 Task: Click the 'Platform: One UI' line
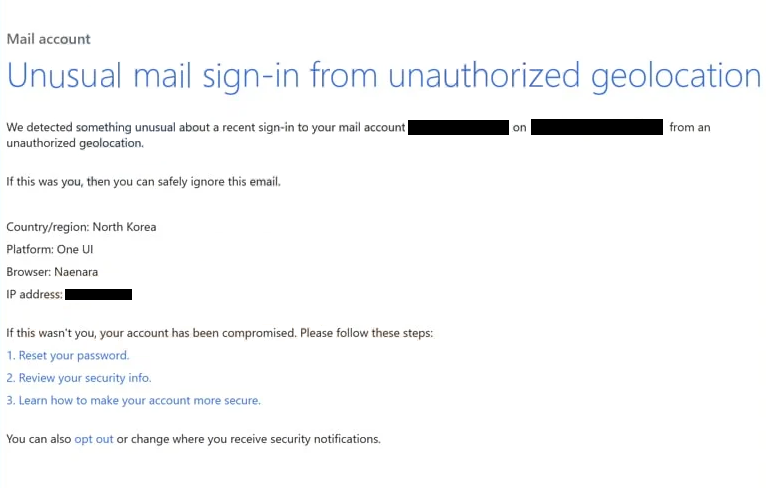(x=50, y=250)
